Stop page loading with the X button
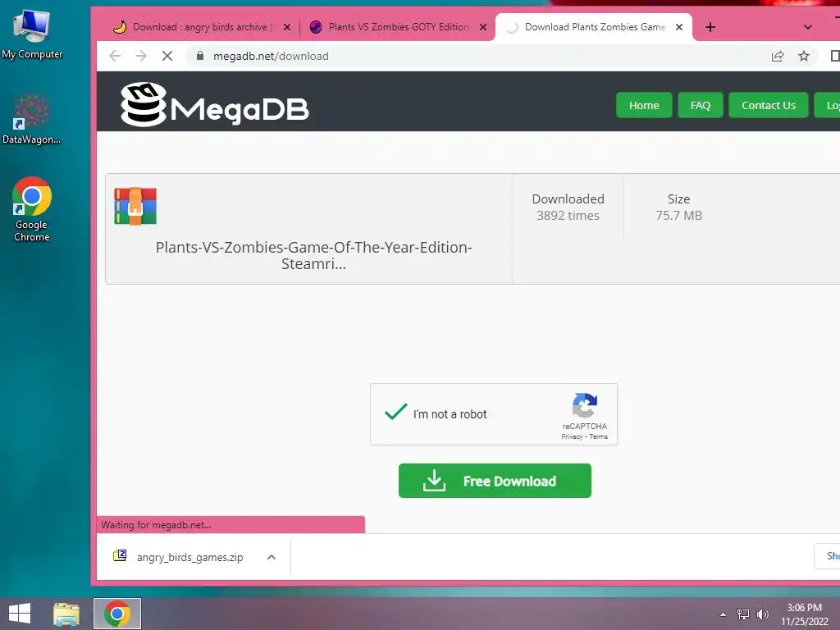This screenshot has width=840, height=630. click(167, 56)
